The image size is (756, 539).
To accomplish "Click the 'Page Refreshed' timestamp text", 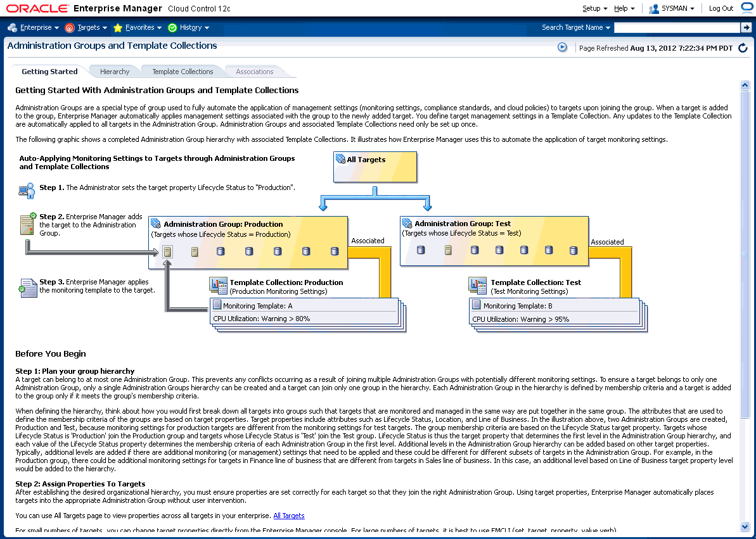I will pos(656,48).
